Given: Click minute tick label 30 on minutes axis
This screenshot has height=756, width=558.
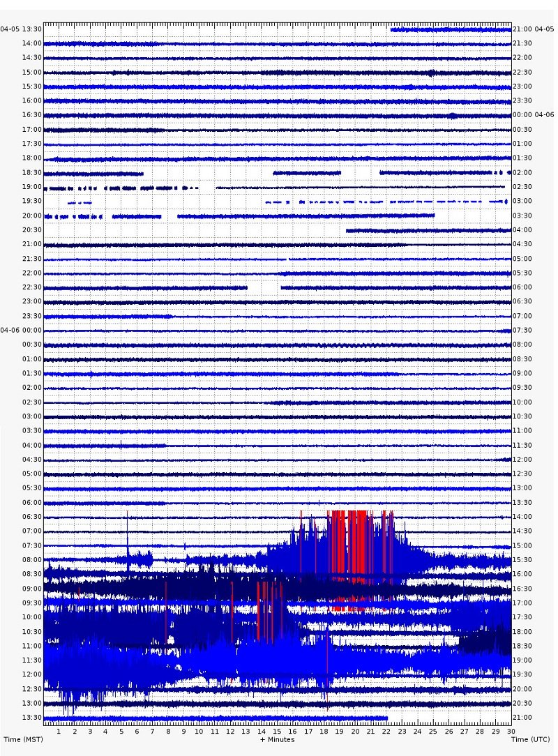Looking at the screenshot, I should [511, 731].
